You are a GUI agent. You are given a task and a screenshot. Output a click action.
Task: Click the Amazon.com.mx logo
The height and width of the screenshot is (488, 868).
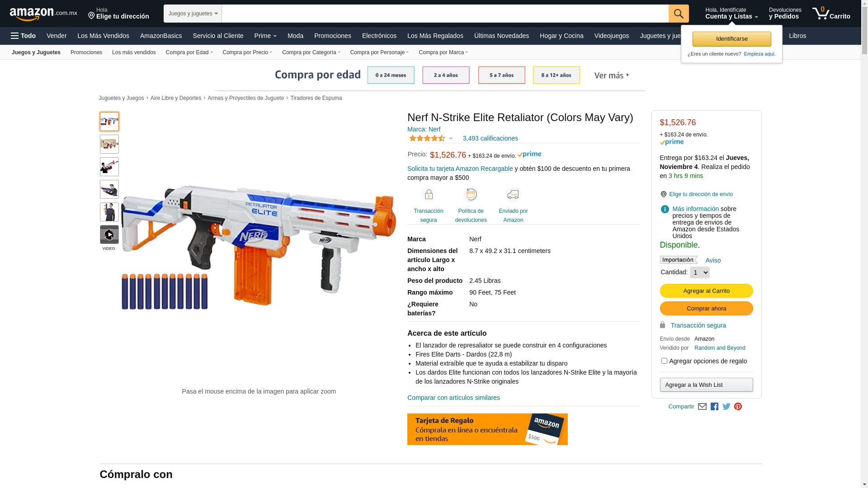pyautogui.click(x=43, y=14)
